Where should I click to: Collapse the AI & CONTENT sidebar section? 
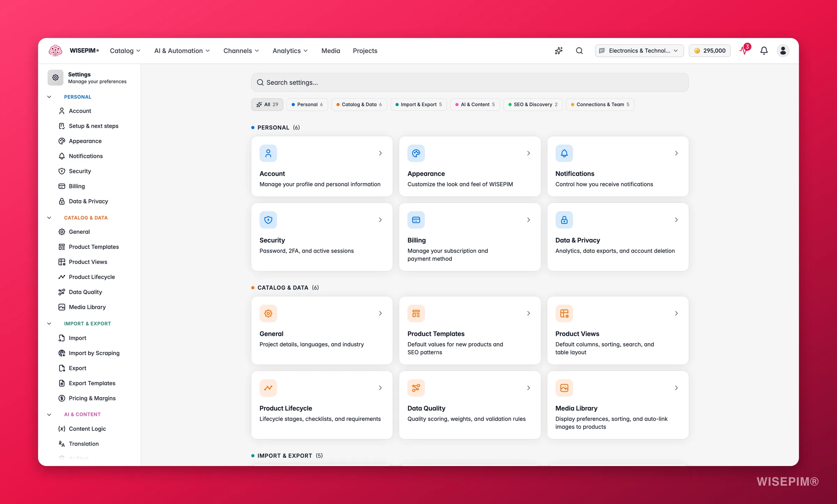click(x=49, y=414)
